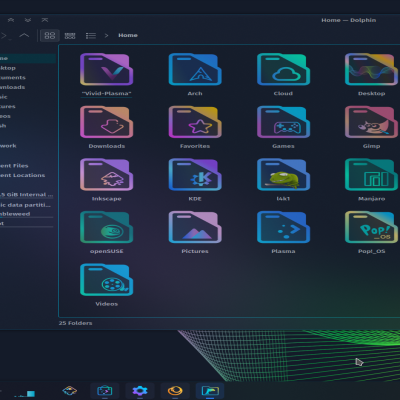Open the Documents place in the sidebar
Viewport: 400px width, 400px height.
point(28,78)
